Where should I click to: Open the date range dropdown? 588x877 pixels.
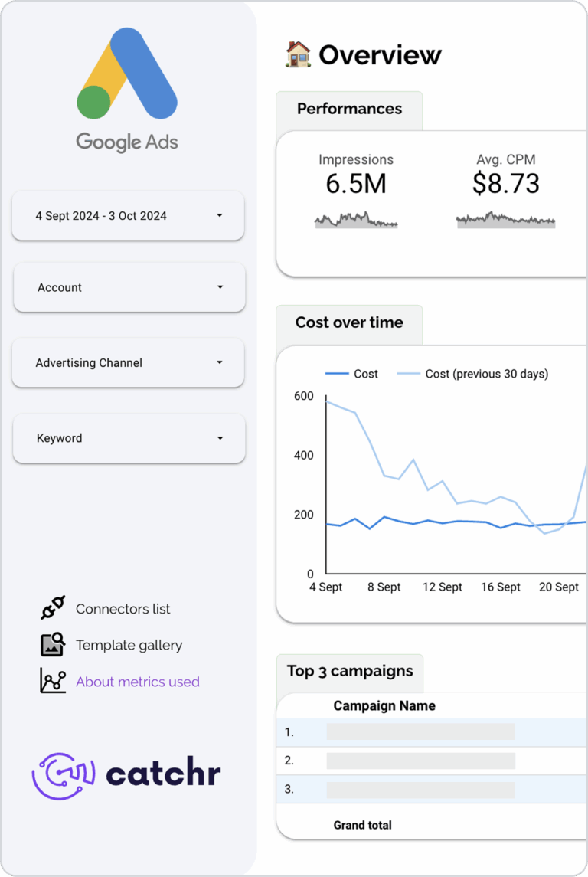(x=129, y=216)
